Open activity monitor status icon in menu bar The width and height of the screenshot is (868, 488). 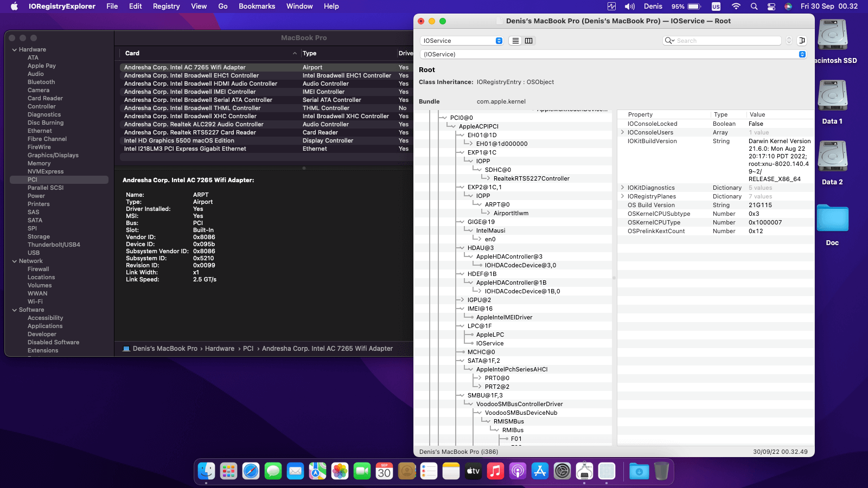(x=611, y=7)
